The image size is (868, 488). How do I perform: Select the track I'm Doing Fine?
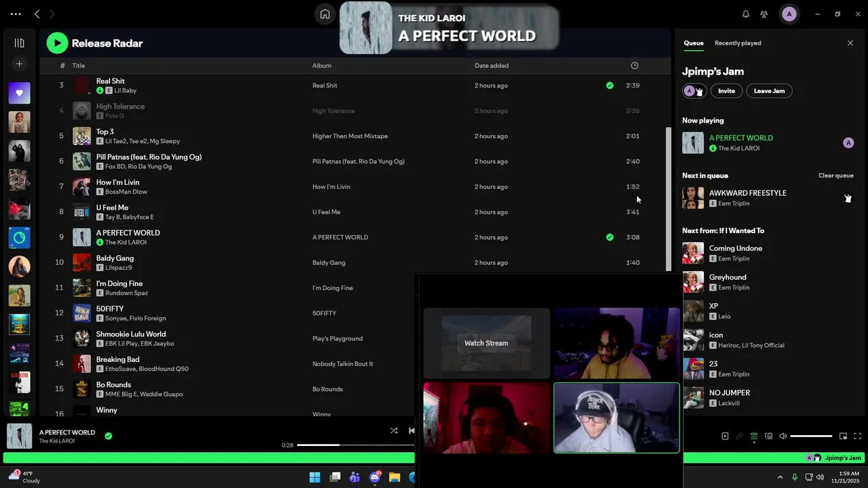pyautogui.click(x=119, y=283)
